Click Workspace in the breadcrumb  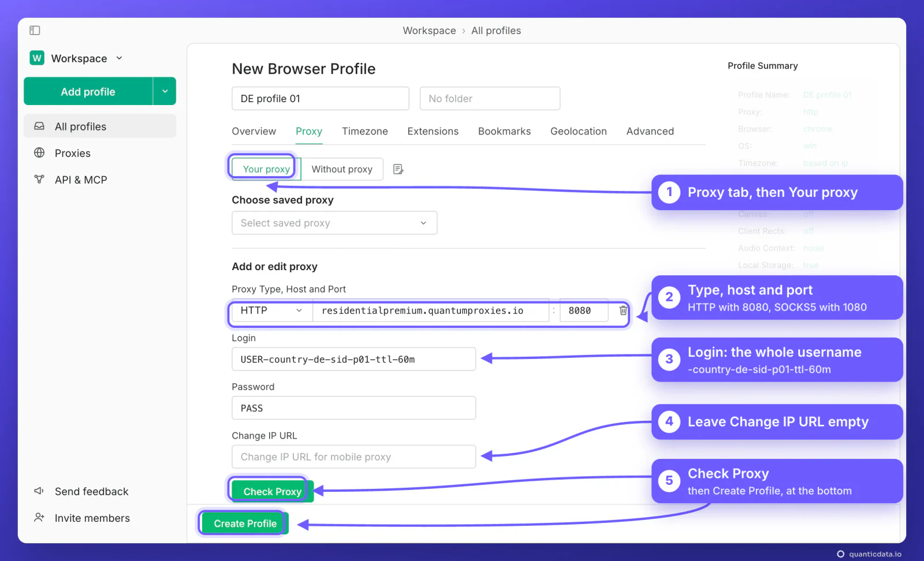(429, 31)
